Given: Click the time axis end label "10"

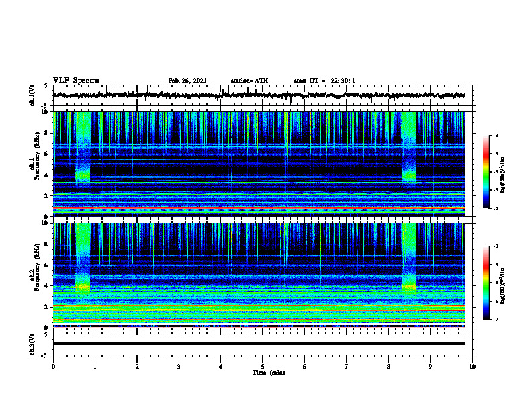Looking at the screenshot, I should 472,367.
